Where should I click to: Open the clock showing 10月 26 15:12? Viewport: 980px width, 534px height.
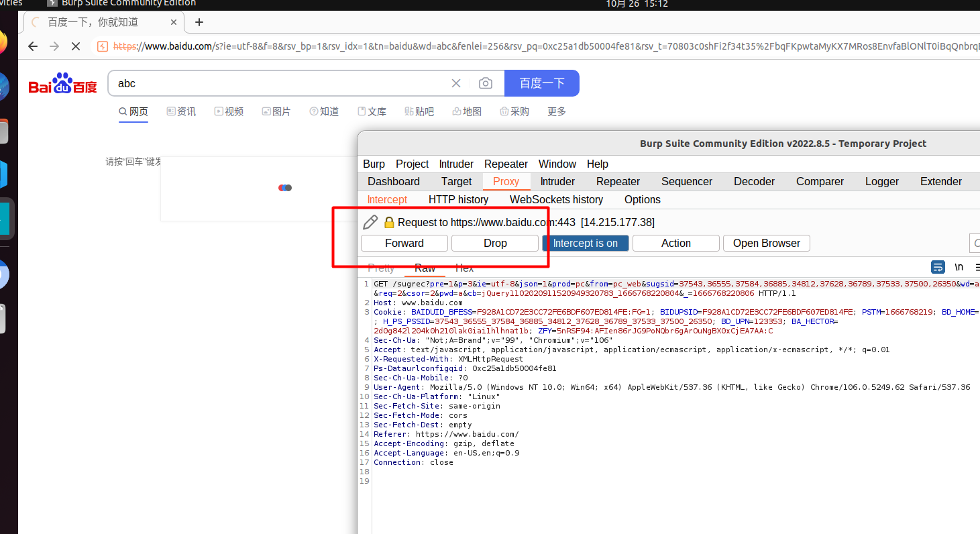(637, 3)
